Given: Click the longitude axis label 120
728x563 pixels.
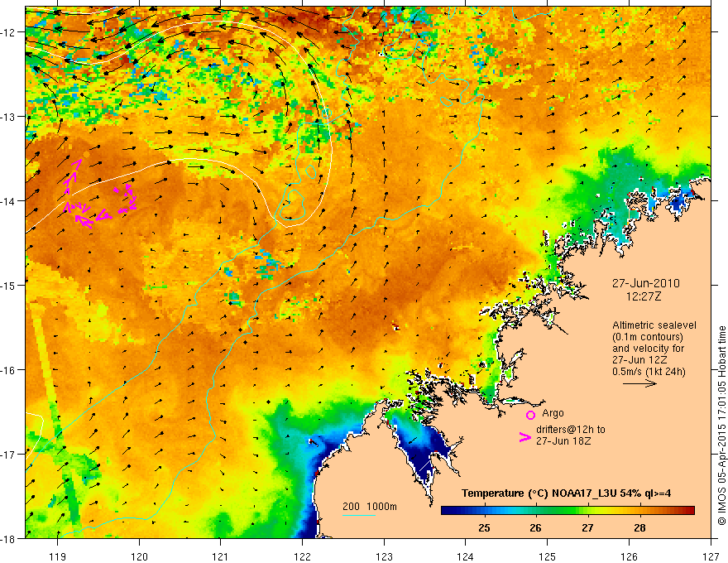Looking at the screenshot, I should (139, 556).
